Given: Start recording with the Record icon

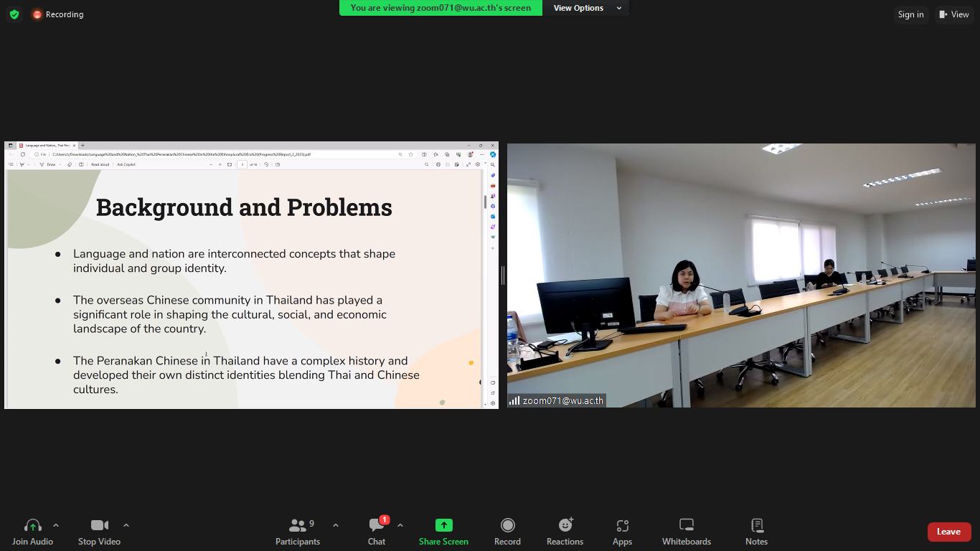Looking at the screenshot, I should pyautogui.click(x=507, y=526).
